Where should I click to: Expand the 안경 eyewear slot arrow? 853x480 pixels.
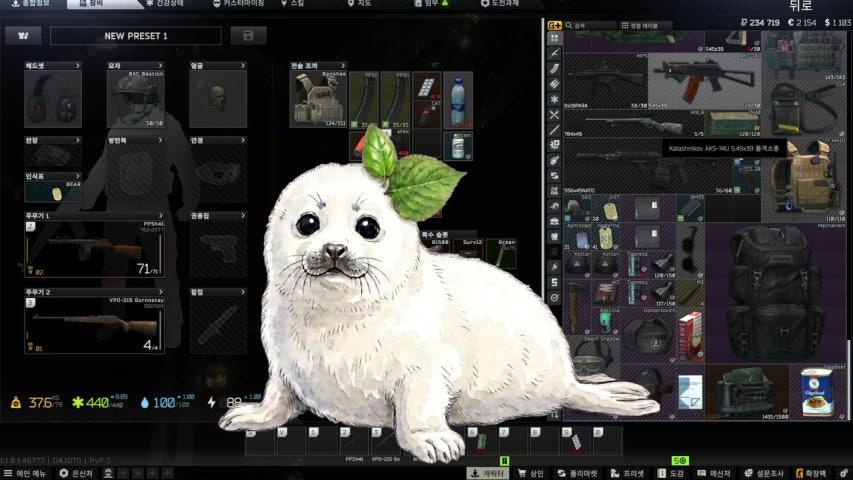click(x=243, y=140)
